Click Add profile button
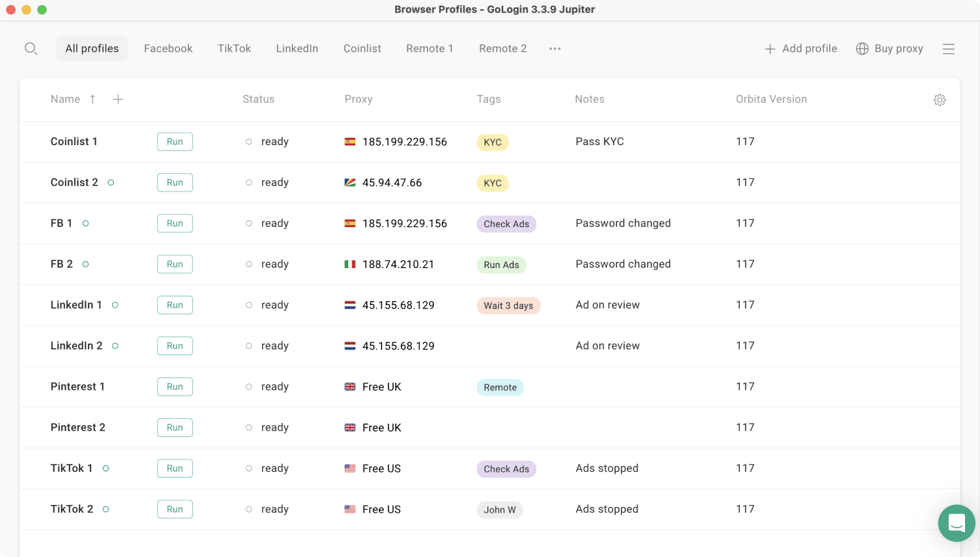 pyautogui.click(x=800, y=49)
